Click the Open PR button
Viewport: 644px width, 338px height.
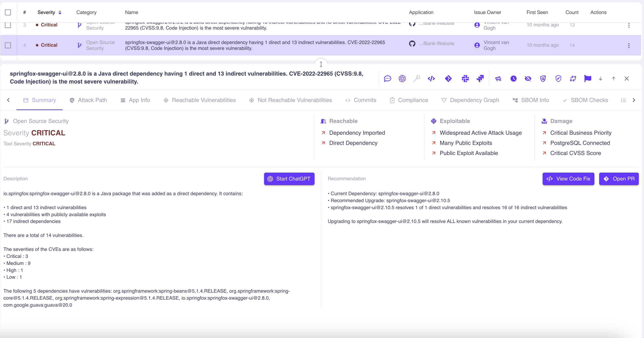[x=619, y=179]
